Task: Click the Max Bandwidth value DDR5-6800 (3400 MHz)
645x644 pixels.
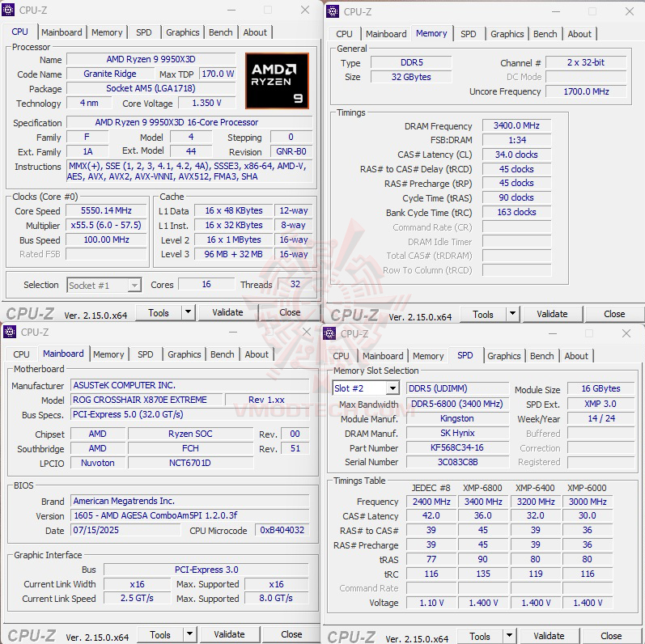Action: point(457,404)
